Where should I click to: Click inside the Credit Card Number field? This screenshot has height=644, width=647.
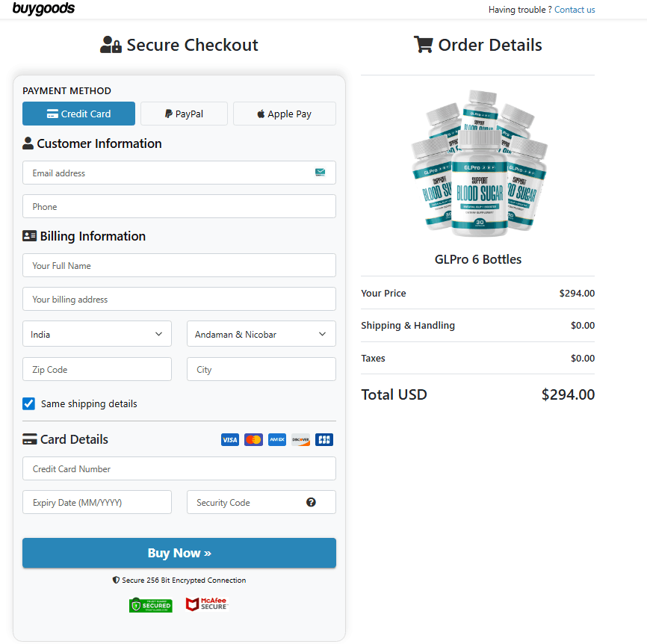point(179,468)
